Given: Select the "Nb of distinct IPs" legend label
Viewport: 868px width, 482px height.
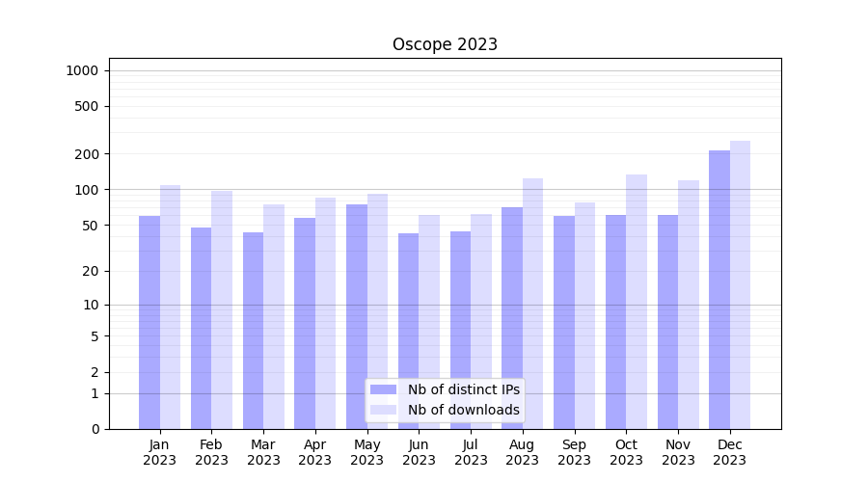Looking at the screenshot, I should (x=463, y=389).
